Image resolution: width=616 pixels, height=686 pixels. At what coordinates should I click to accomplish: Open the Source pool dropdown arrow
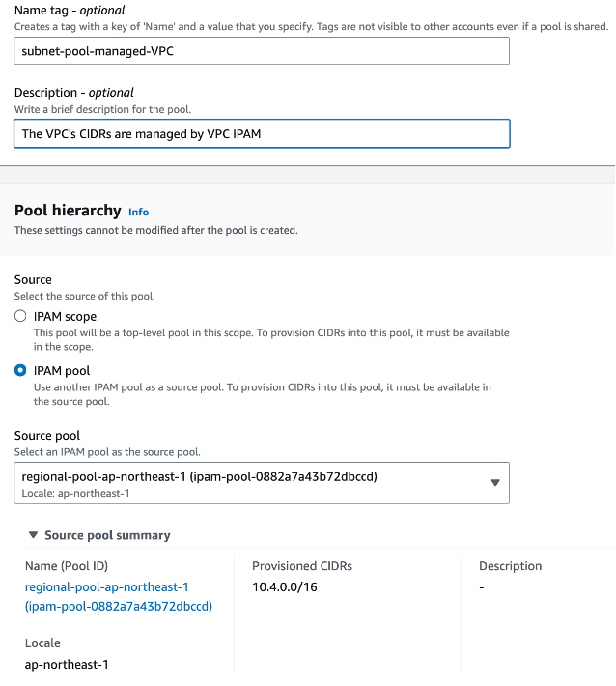(x=495, y=483)
